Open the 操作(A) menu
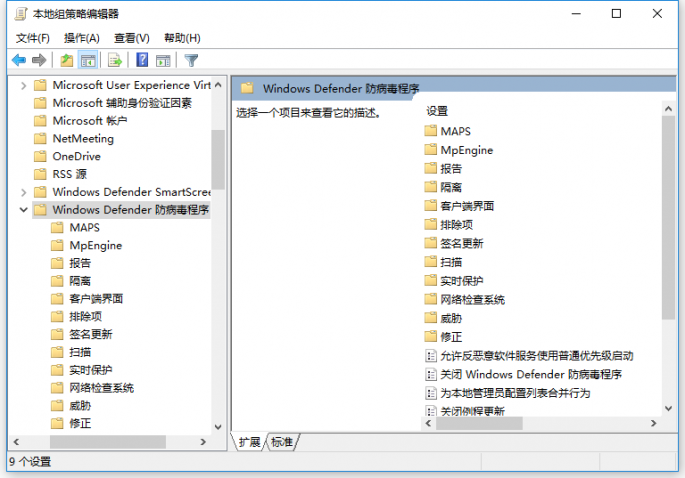Viewport: 685px width, 478px height. tap(82, 38)
